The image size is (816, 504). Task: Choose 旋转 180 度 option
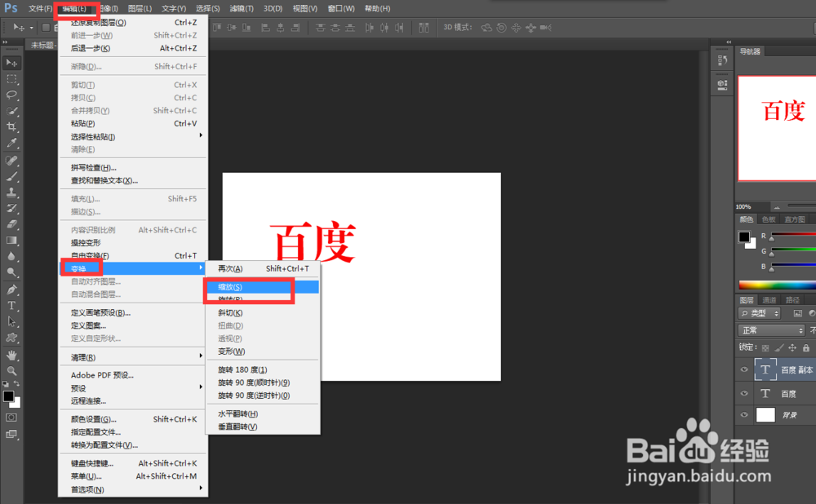point(263,369)
